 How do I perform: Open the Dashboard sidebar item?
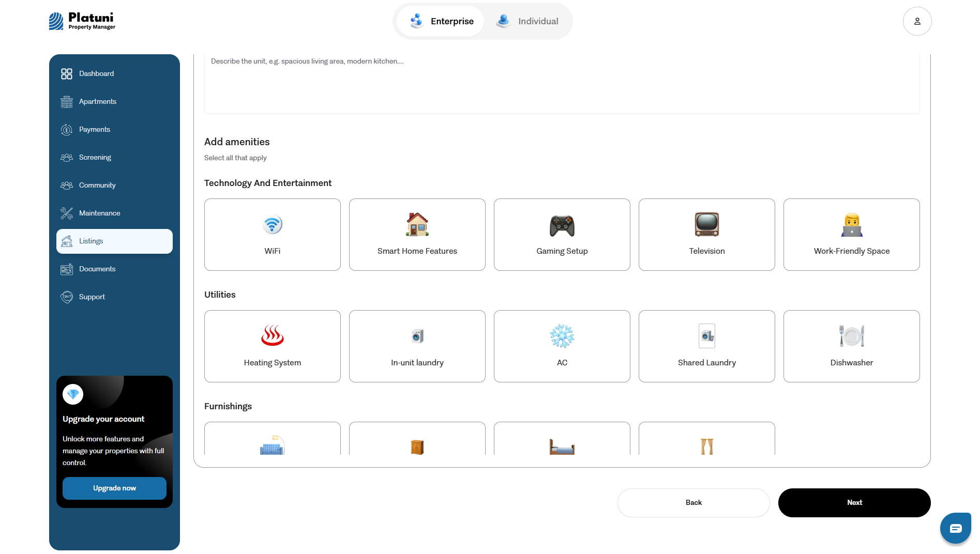tap(114, 74)
